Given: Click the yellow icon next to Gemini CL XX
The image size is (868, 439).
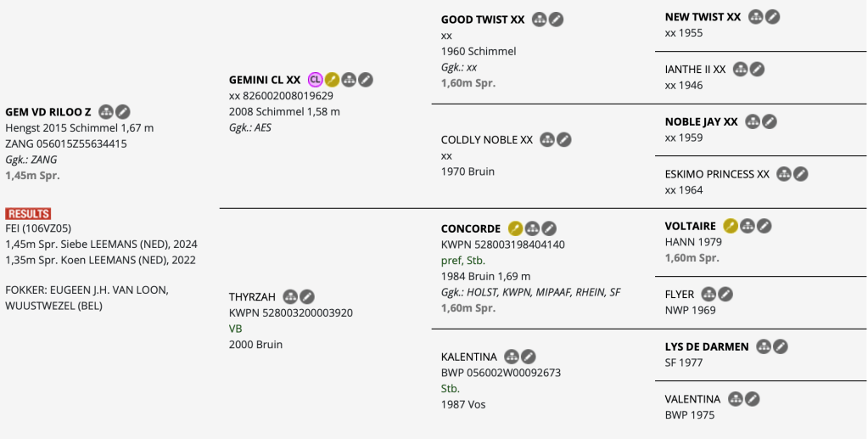Looking at the screenshot, I should (x=333, y=80).
